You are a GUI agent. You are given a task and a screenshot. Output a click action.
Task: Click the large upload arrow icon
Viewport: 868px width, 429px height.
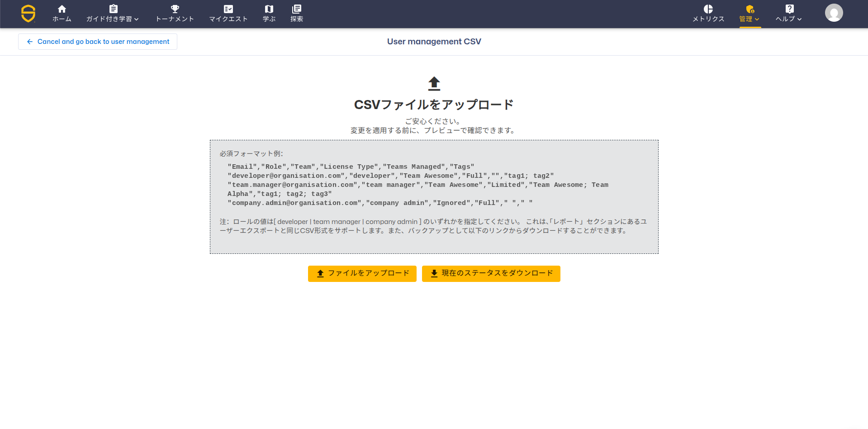434,84
